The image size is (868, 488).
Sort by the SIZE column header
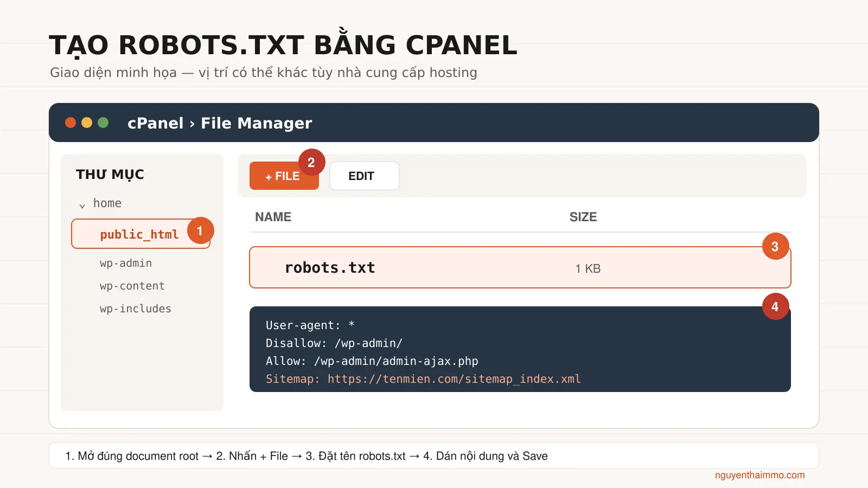click(583, 217)
